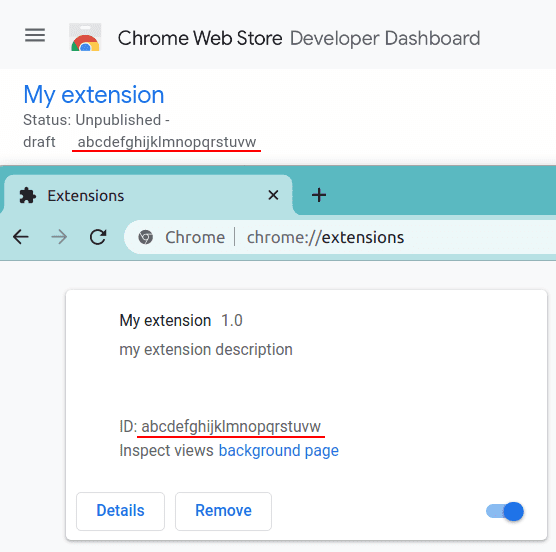Viewport: 556px width, 552px height.
Task: Click the Details button
Action: 121,511
